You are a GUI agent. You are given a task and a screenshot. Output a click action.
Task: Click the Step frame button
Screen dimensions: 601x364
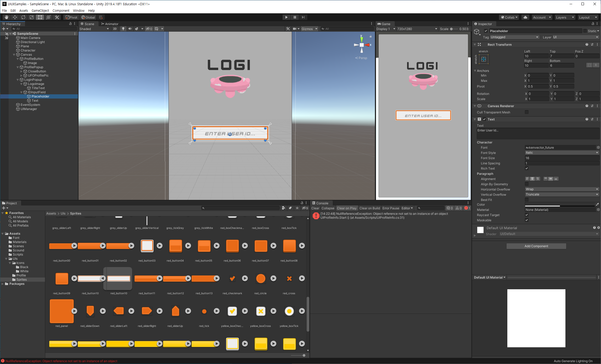pos(303,17)
